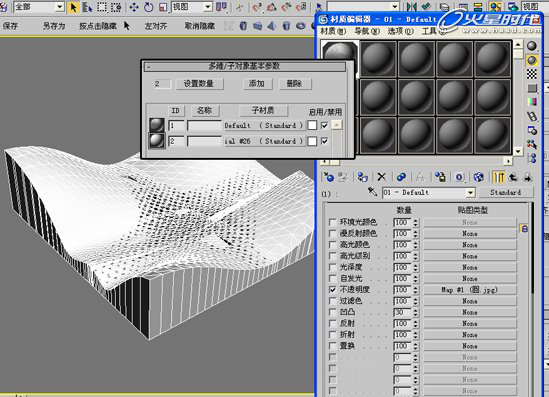Click the color swatch for sub-material 2
Screen dimensions: 549x397
click(x=312, y=141)
